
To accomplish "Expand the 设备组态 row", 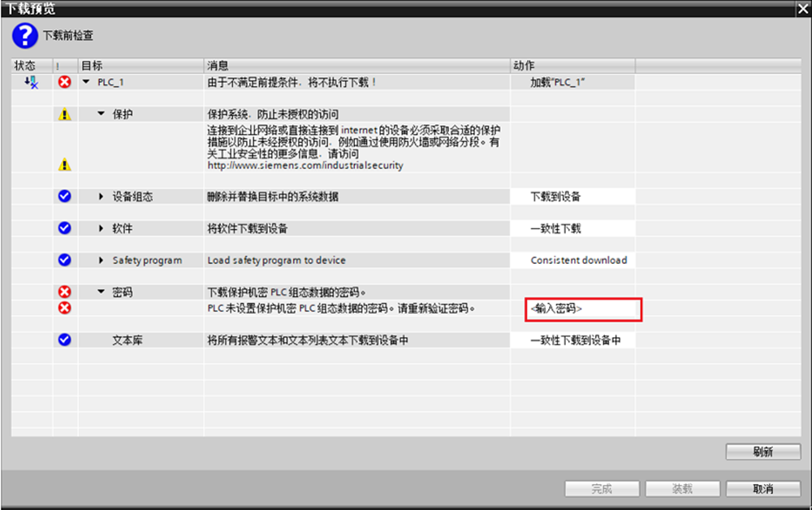I will coord(101,197).
